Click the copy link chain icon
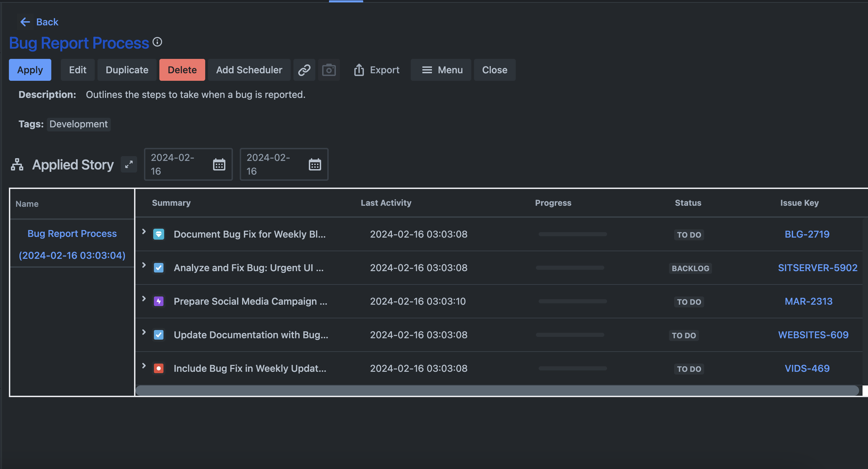Screen dimensions: 868x469 pos(304,70)
